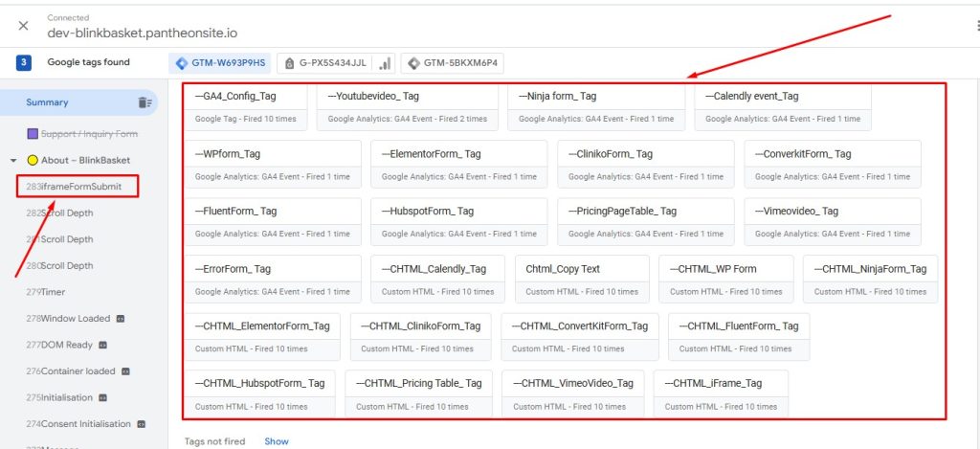
Task: Click the clear events icon beside Summary
Action: (145, 102)
